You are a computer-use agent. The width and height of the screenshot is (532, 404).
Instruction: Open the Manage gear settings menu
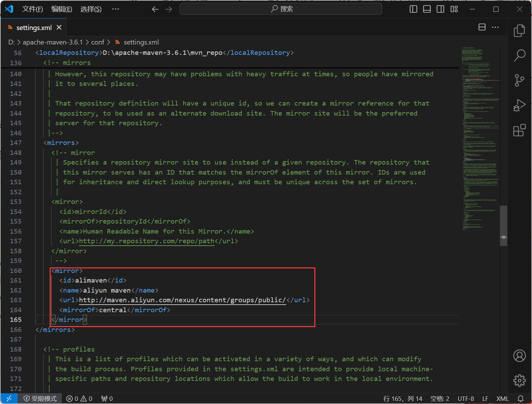click(519, 381)
